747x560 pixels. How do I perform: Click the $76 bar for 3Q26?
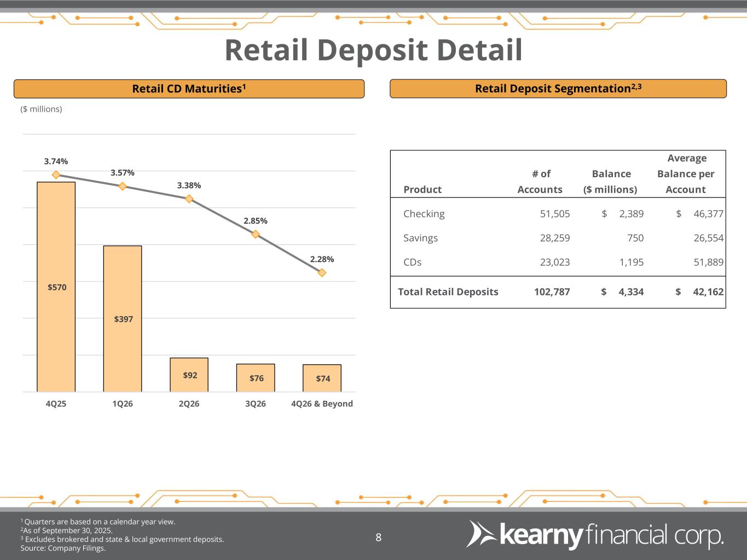256,378
